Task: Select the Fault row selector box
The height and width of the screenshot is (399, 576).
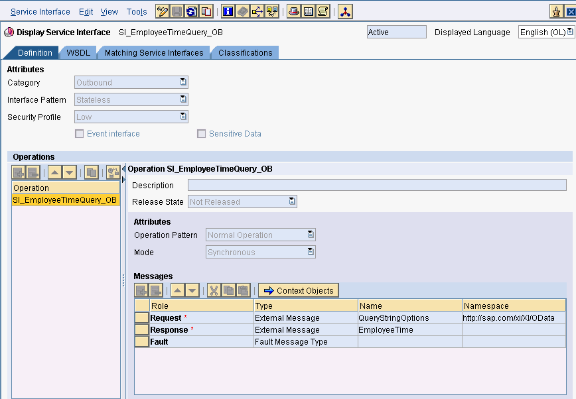Action: pos(142,342)
